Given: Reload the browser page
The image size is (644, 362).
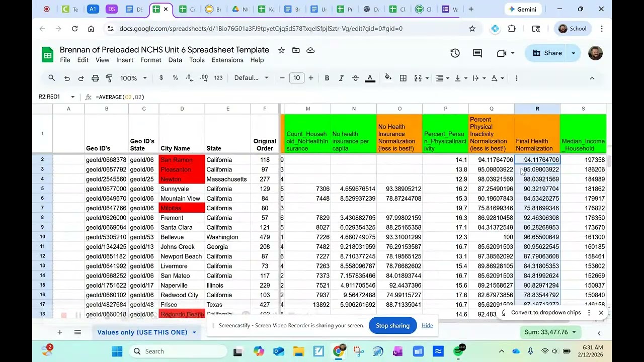Looking at the screenshot, I should pyautogui.click(x=74, y=29).
